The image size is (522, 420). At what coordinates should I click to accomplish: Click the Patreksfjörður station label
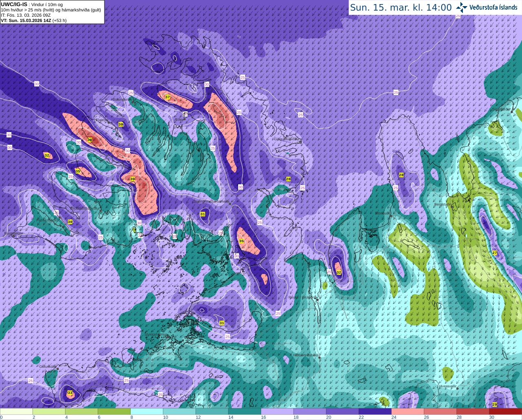point(47,220)
